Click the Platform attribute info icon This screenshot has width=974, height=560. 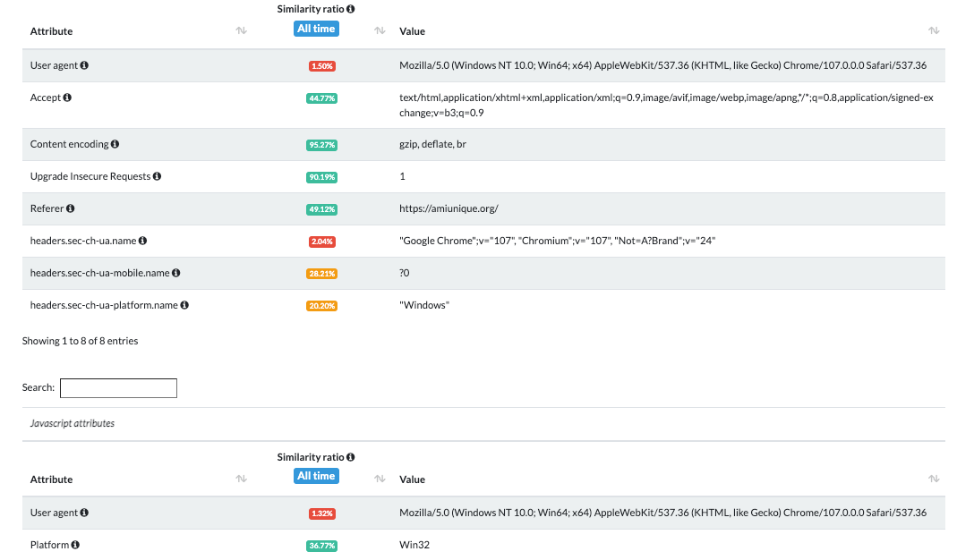[x=74, y=544]
